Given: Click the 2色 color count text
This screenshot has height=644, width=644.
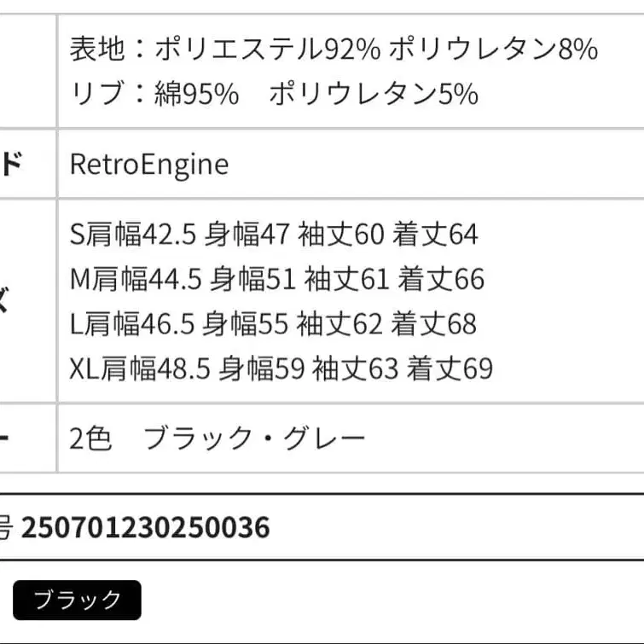Looking at the screenshot, I should [x=90, y=438].
